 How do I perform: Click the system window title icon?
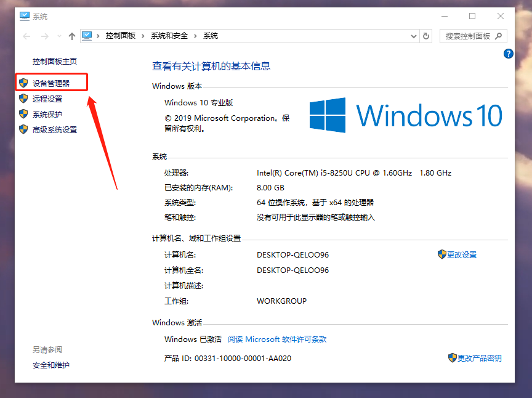pos(25,16)
